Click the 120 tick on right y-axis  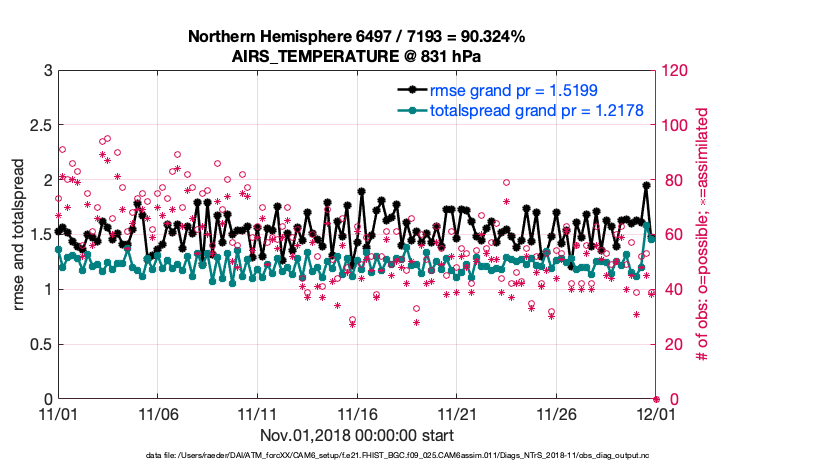click(x=676, y=71)
